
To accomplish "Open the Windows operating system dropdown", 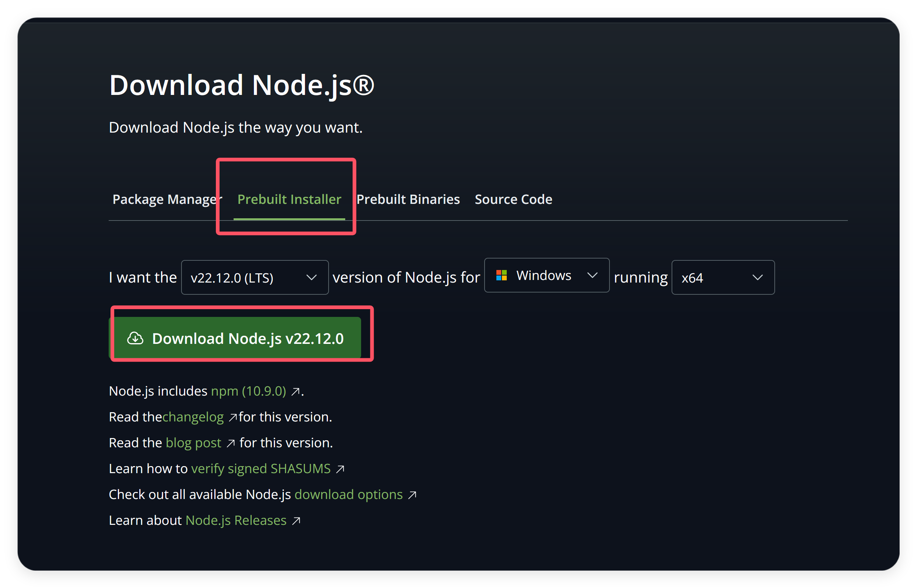I will tap(546, 275).
